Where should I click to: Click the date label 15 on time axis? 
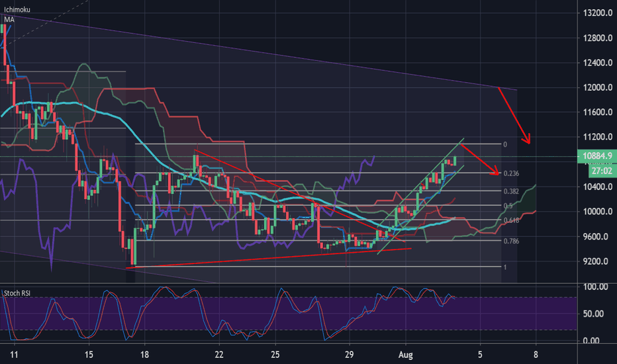click(89, 355)
